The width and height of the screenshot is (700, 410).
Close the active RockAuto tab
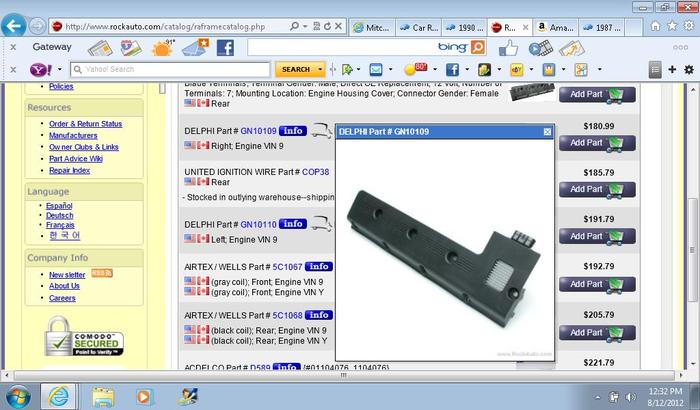525,28
